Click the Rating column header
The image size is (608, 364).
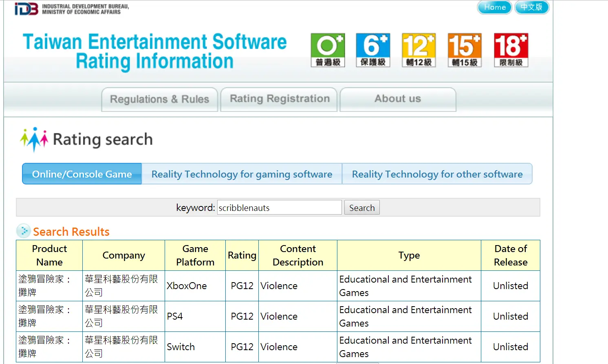click(x=242, y=255)
